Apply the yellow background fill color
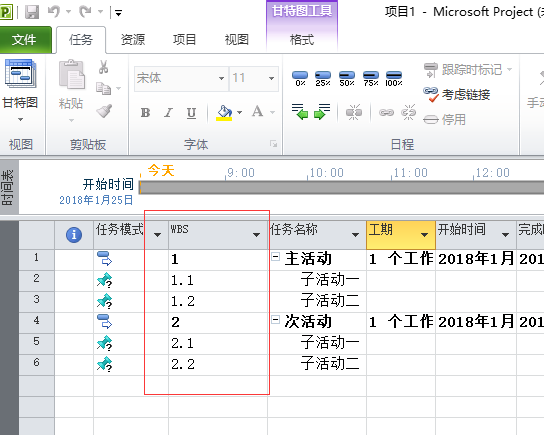 (x=224, y=113)
